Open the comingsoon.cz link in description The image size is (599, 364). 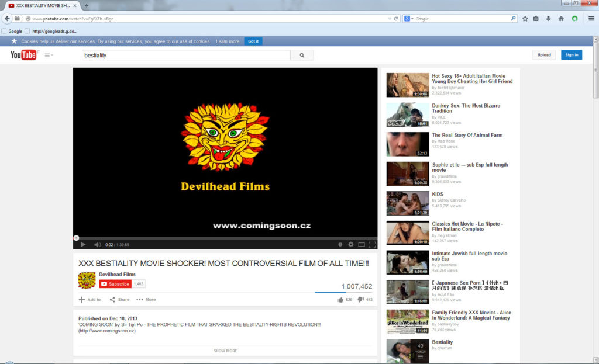[107, 331]
